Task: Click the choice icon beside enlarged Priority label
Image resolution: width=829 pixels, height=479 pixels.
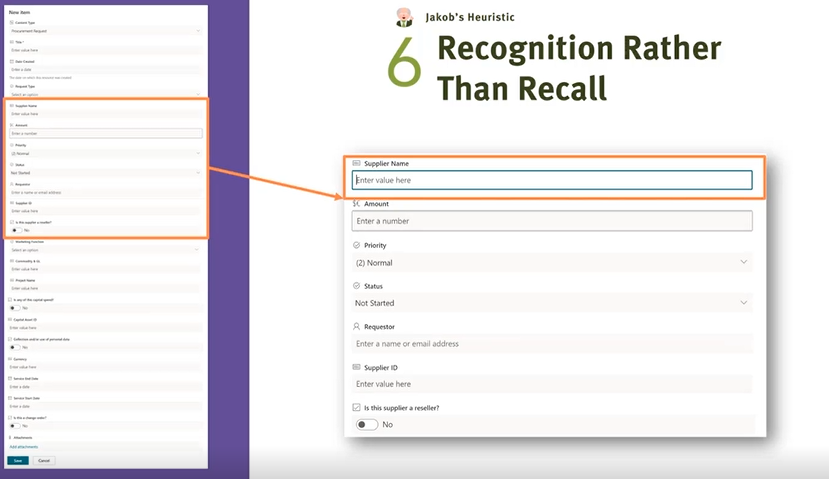Action: (x=356, y=245)
